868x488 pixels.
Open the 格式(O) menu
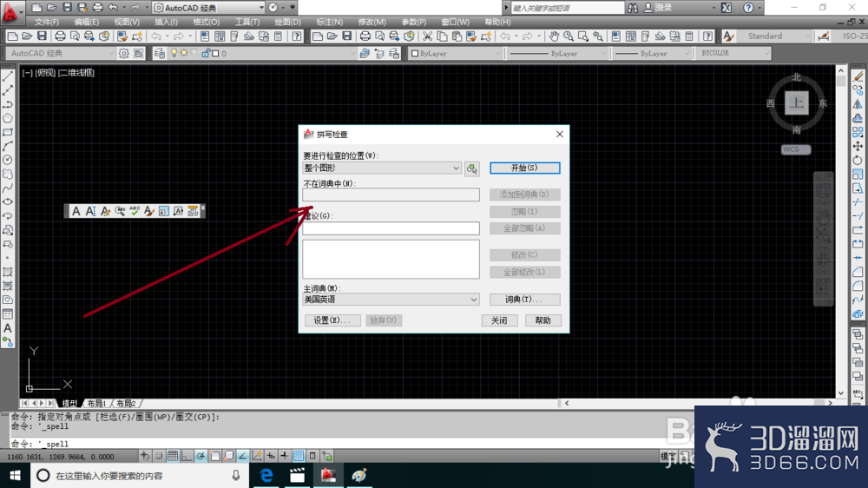[x=206, y=23]
